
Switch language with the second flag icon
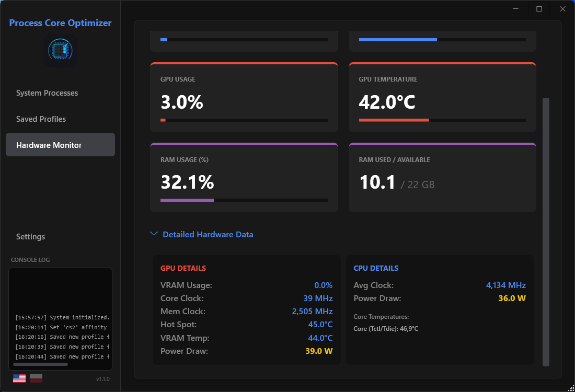(x=36, y=378)
